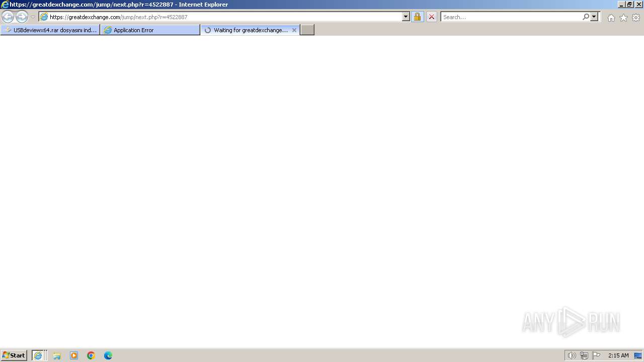644x362 pixels.
Task: Launch Google Chrome from the taskbar
Action: coord(91,355)
